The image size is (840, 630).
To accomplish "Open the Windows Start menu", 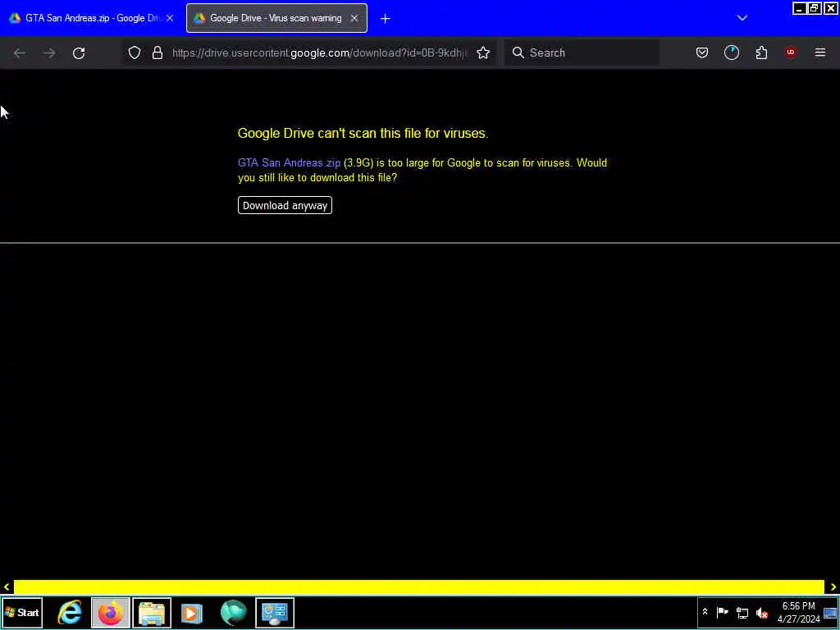I will click(22, 613).
